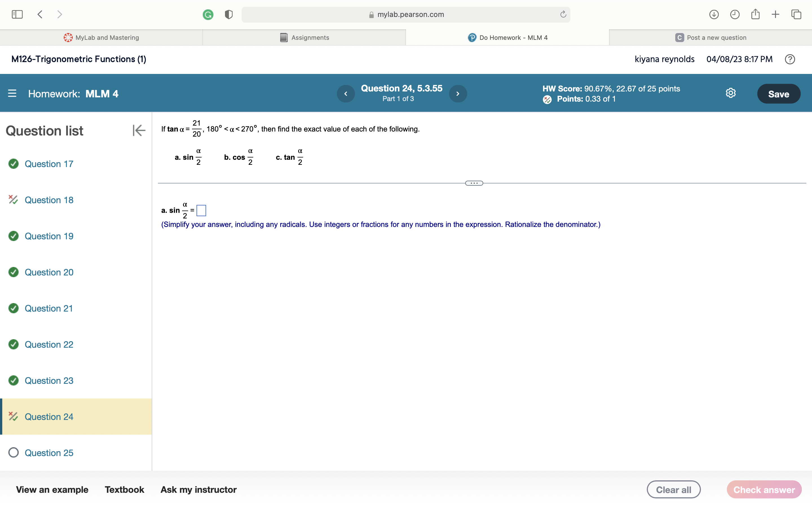The image size is (812, 508).
Task: Click Clear all button
Action: pos(674,490)
